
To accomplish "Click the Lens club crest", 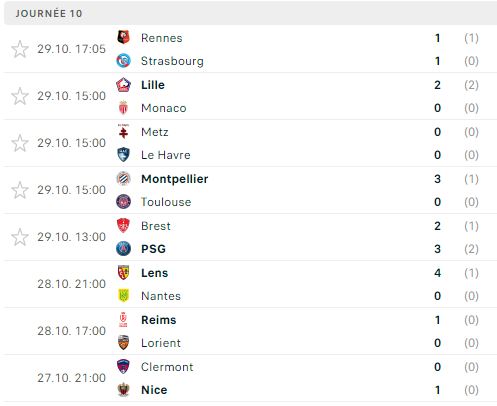I will (123, 272).
